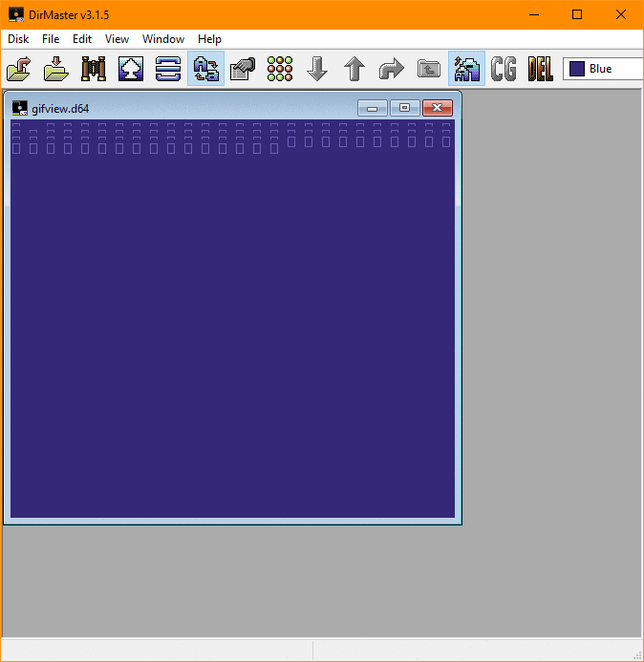Open the Blue color dropdown
The image size is (644, 662).
coord(604,69)
